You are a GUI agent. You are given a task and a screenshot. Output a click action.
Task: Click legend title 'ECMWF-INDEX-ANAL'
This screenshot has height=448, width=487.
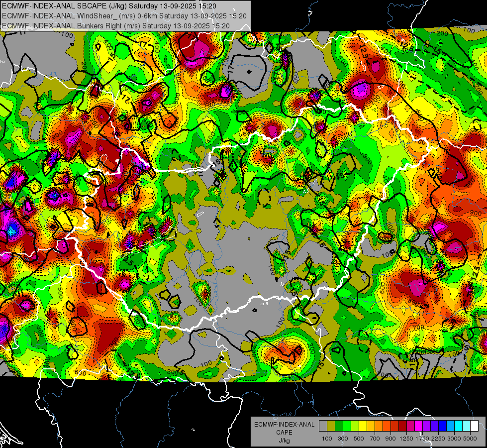pyautogui.click(x=284, y=425)
